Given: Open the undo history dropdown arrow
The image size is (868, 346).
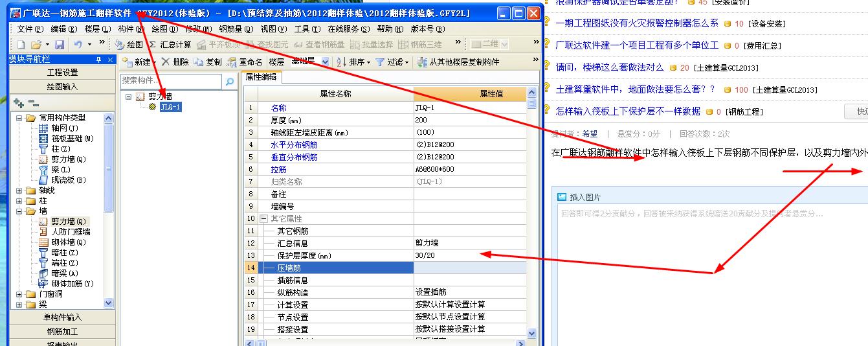Looking at the screenshot, I should coord(90,45).
